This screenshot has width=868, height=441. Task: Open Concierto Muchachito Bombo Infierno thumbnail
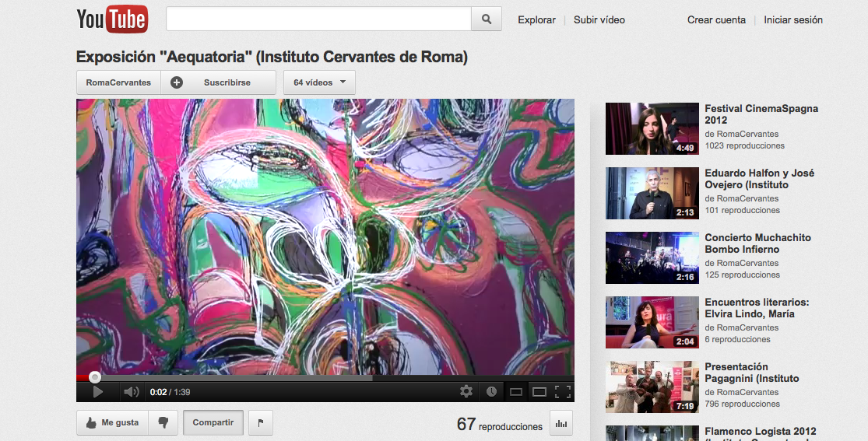tap(652, 258)
